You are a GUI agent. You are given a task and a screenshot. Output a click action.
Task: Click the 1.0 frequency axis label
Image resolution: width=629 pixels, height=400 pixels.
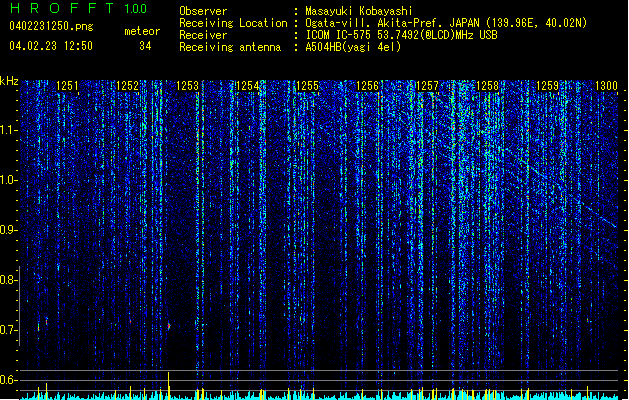[9, 180]
